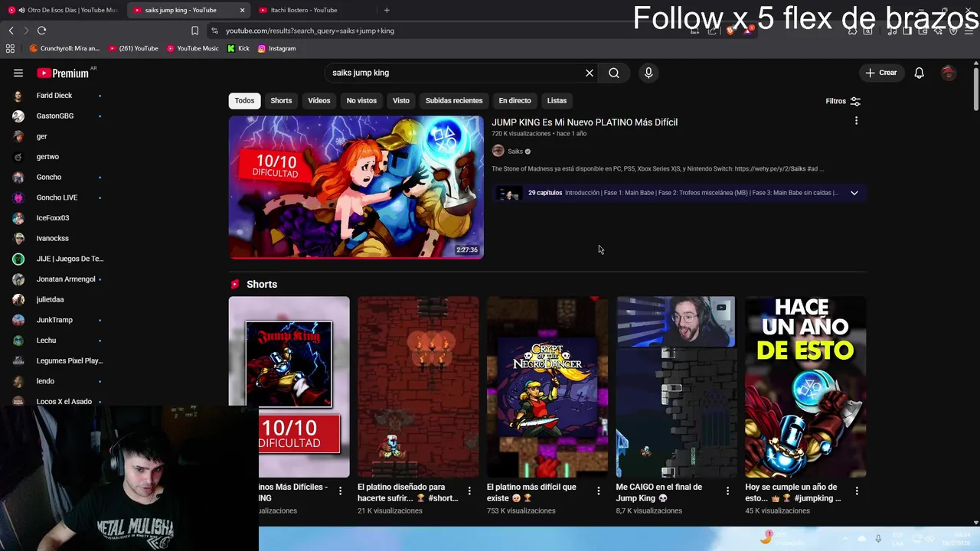Open the notifications bell
This screenshot has height=551, width=980.
[919, 73]
